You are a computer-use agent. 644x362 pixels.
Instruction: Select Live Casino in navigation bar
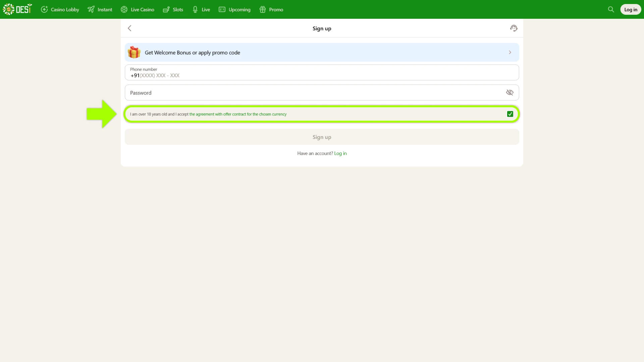(137, 9)
